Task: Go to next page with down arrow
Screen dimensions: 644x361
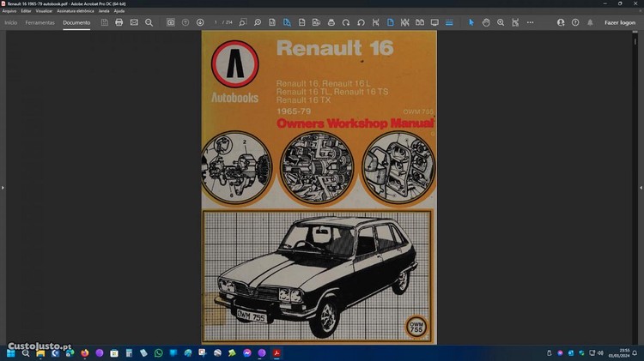Action: pyautogui.click(x=200, y=22)
